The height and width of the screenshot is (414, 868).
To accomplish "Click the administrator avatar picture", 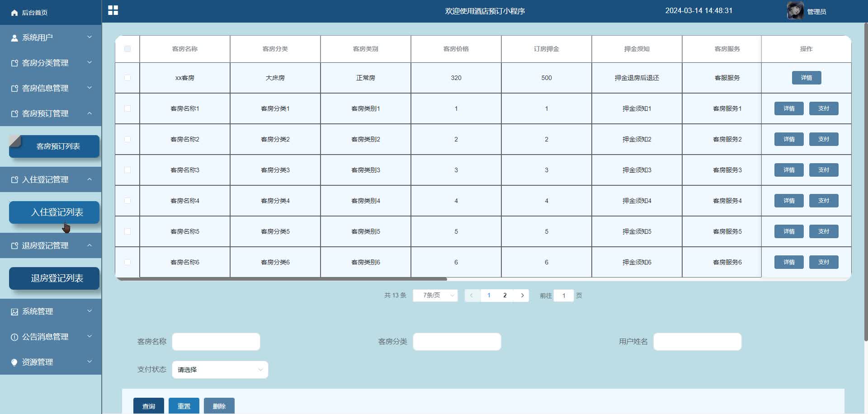I will point(795,11).
